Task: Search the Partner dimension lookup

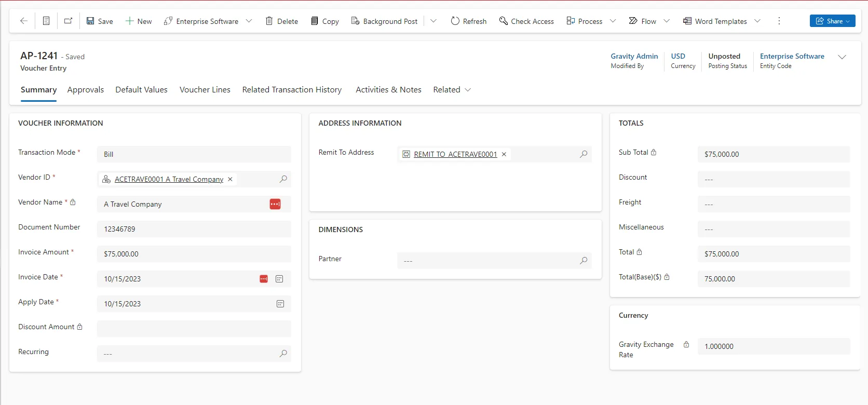Action: 584,261
